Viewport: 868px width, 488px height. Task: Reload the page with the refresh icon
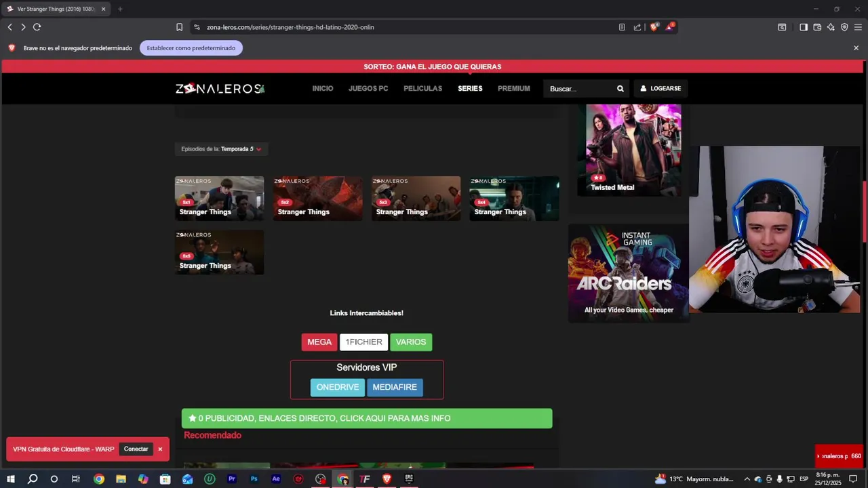coord(37,27)
